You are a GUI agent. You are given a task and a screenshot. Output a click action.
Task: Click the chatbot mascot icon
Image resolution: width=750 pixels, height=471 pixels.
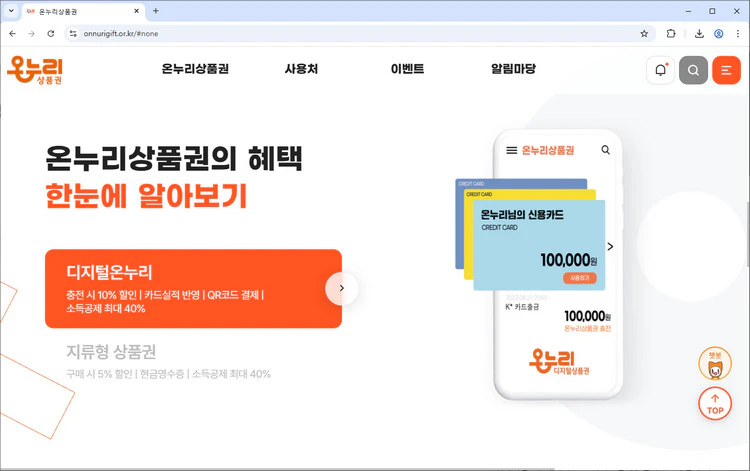(715, 365)
